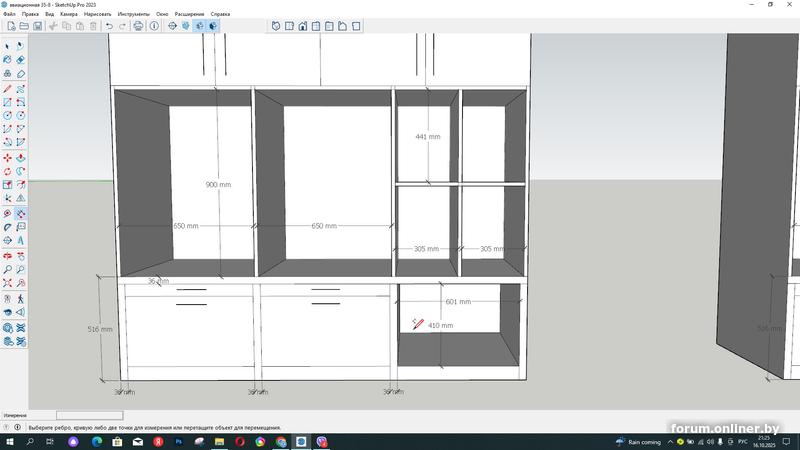Open Microsoft Edge from the taskbar

pyautogui.click(x=97, y=442)
